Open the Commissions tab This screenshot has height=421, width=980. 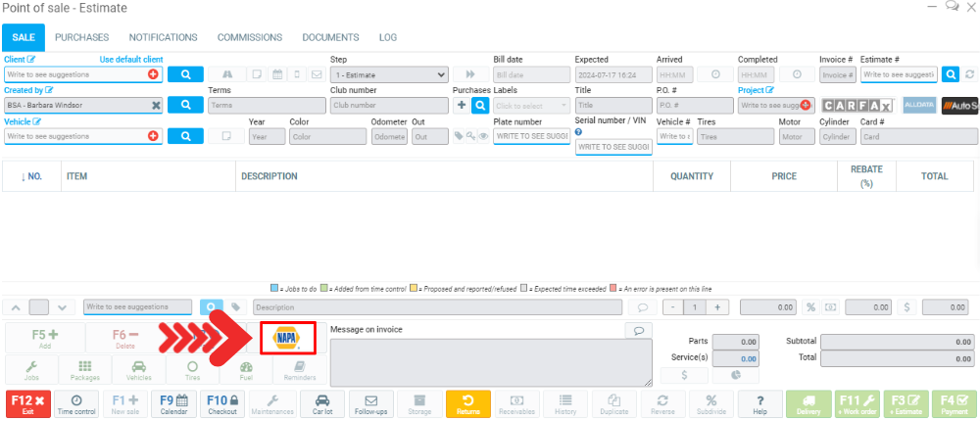[249, 37]
